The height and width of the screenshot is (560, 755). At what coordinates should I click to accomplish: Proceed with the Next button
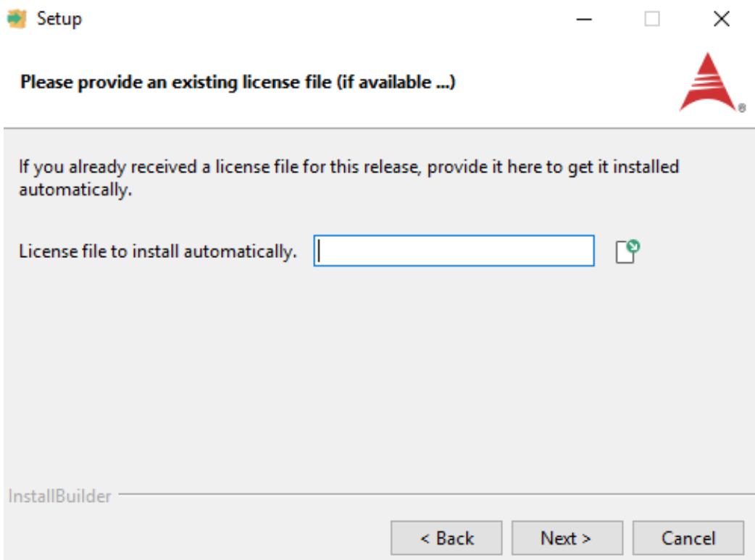(567, 538)
